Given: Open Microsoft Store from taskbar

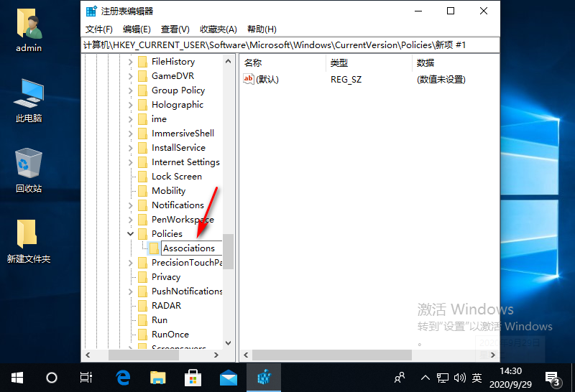Looking at the screenshot, I should [193, 378].
